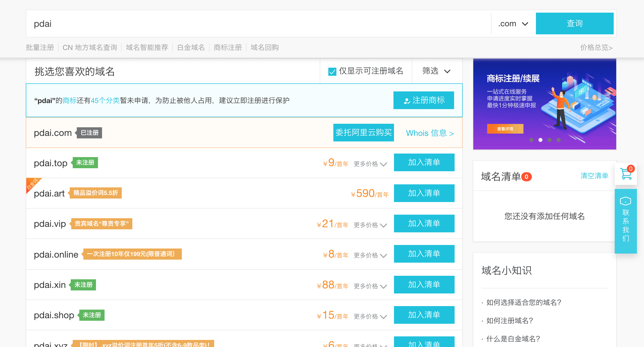Click view details on trademark banner
This screenshot has height=347, width=644.
coord(505,129)
